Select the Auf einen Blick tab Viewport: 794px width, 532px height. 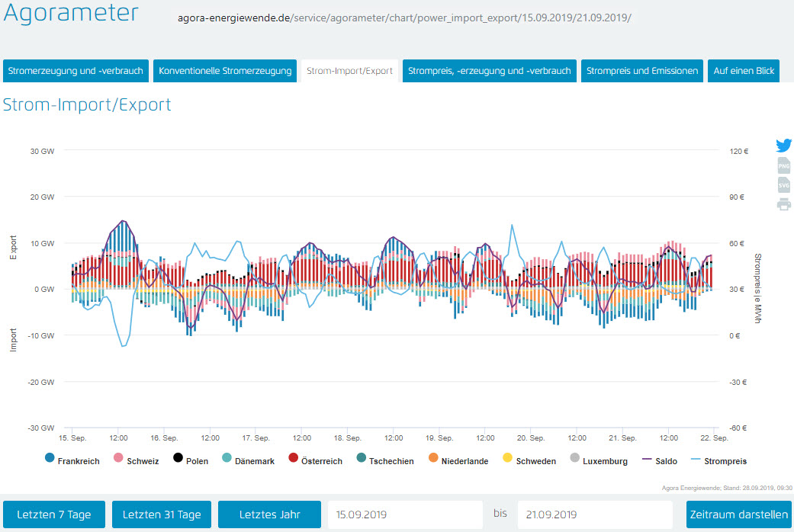(x=743, y=71)
